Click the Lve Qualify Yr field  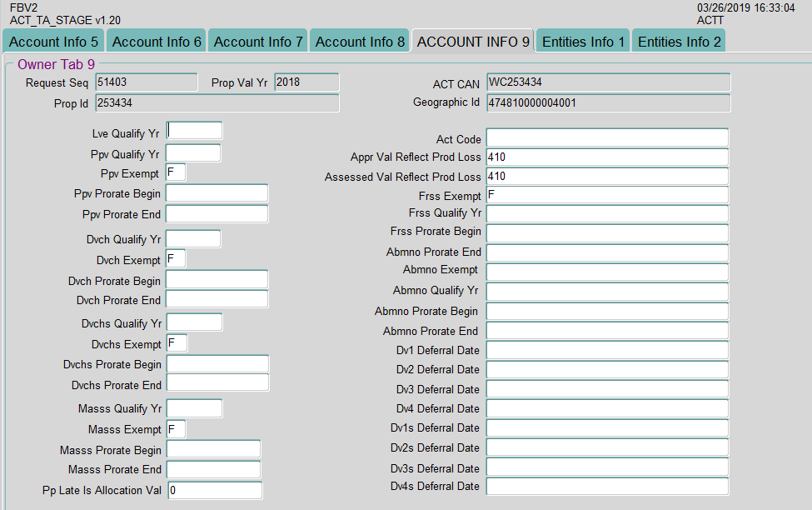(x=195, y=131)
